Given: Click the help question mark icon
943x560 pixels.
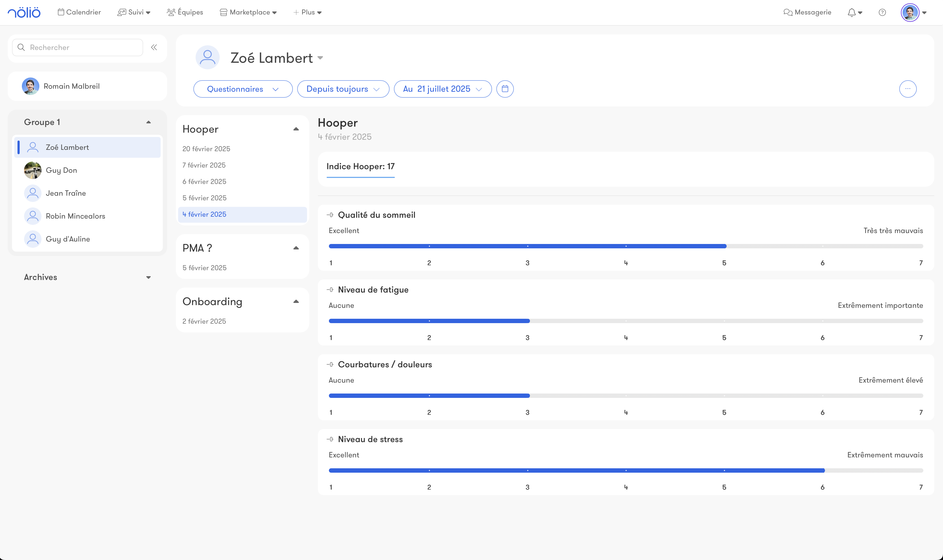Looking at the screenshot, I should coord(882,13).
